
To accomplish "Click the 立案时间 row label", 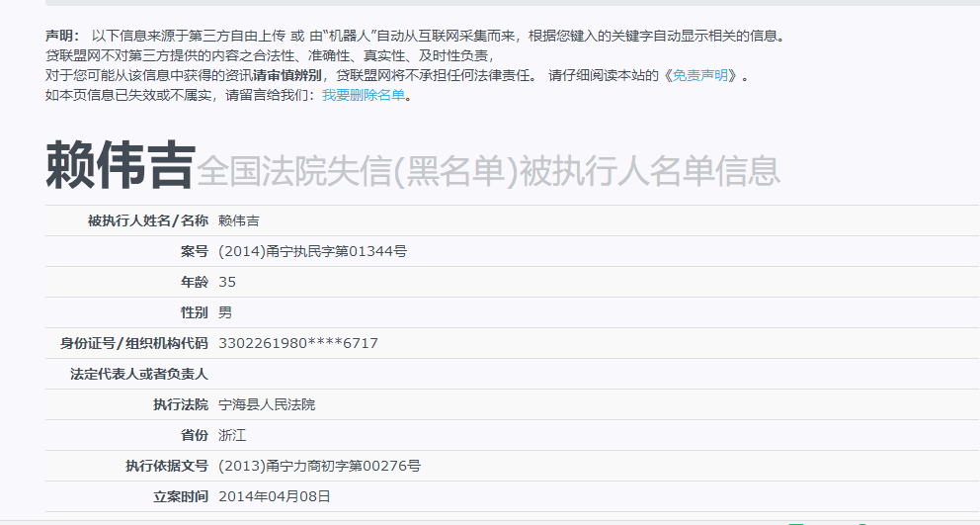I will coord(181,496).
